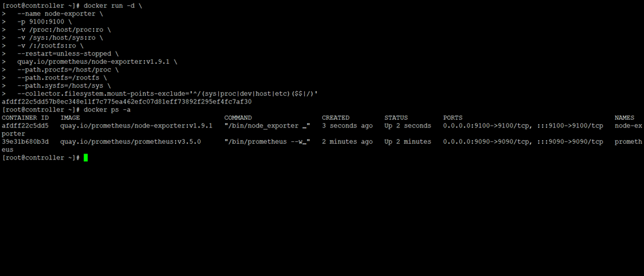Click the COMMAND column header
This screenshot has width=644, height=276.
[238, 118]
